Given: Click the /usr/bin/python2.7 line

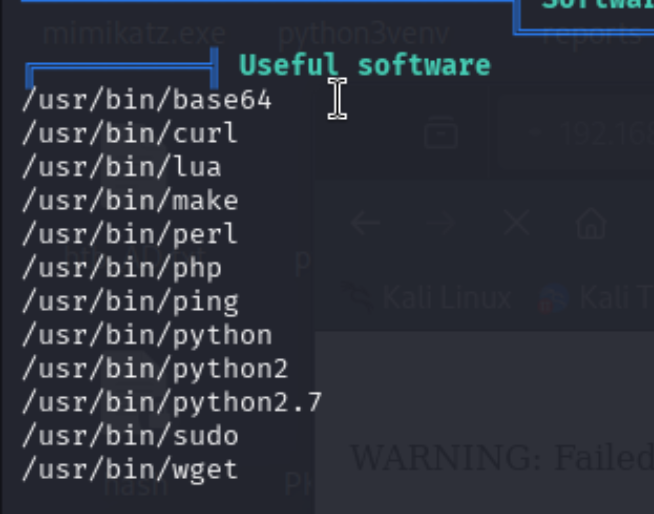Looking at the screenshot, I should click(172, 403).
